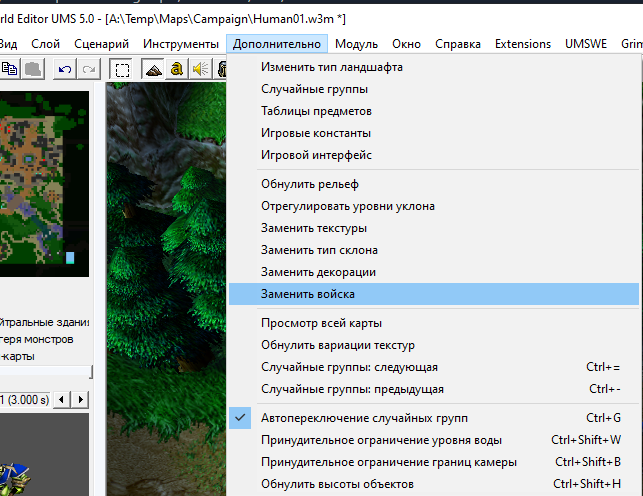Select Заменить тип склона
643x496 pixels.
coord(434,250)
